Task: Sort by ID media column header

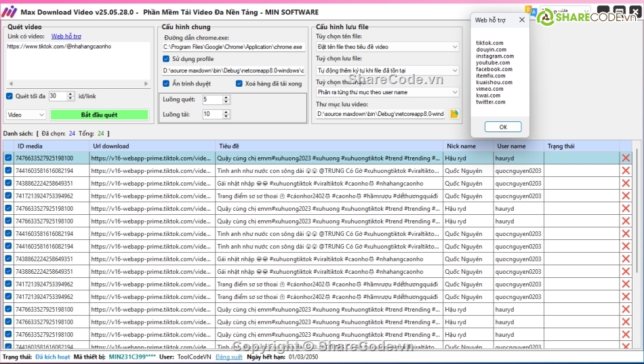Action: coord(52,146)
